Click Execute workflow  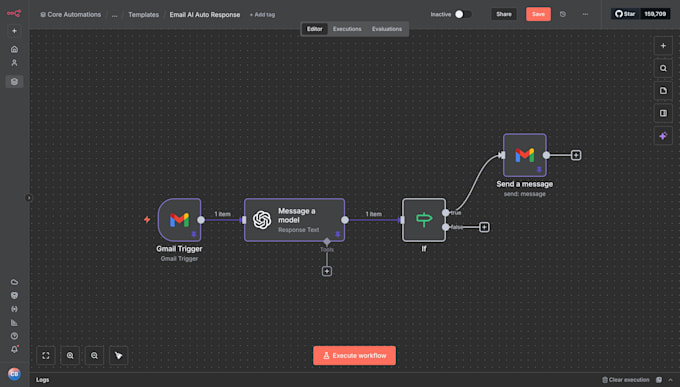354,355
